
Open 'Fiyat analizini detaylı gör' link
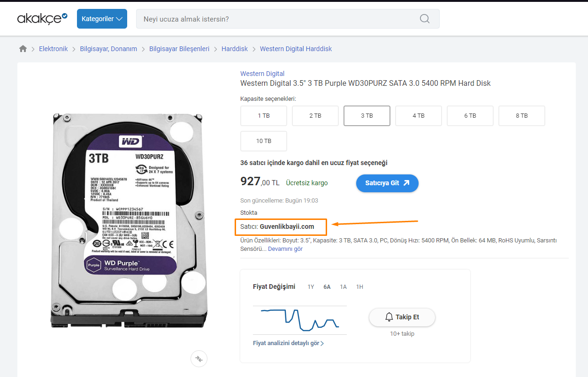point(288,343)
